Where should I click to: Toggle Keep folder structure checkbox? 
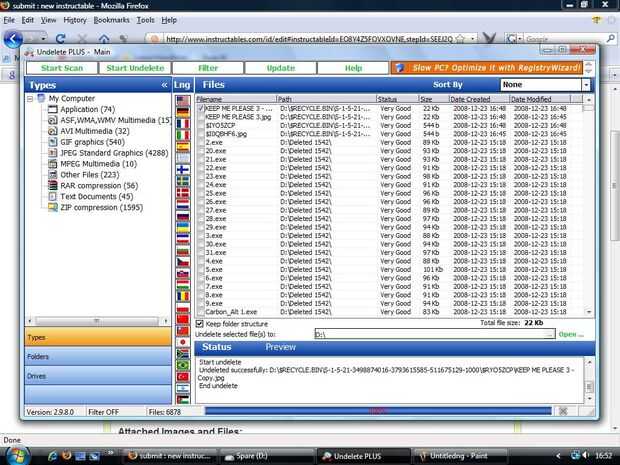[200, 323]
